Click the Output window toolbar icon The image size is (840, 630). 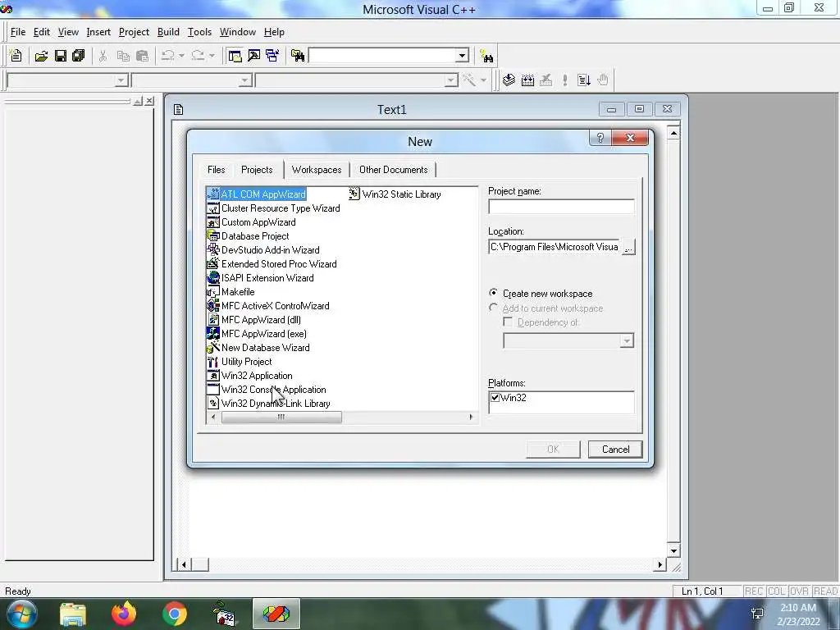click(253, 55)
